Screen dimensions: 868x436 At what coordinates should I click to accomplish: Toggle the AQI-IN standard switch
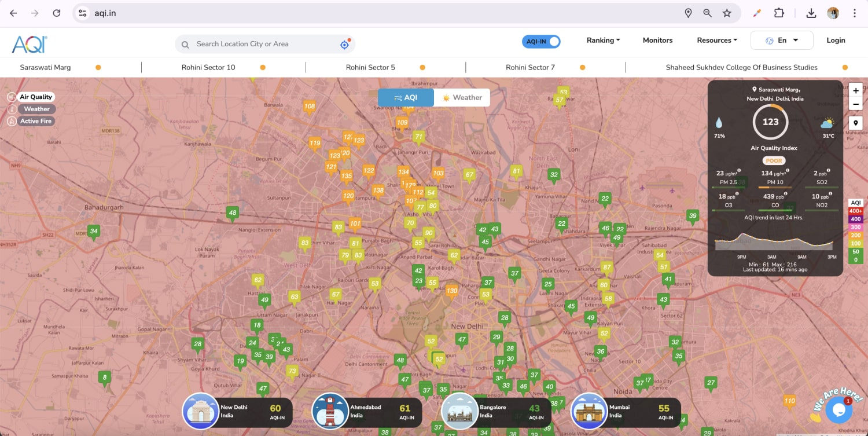tap(541, 41)
